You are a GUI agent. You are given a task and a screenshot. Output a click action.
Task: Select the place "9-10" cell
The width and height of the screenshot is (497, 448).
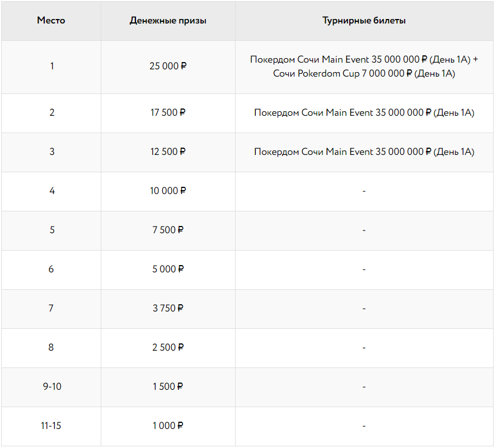point(51,386)
